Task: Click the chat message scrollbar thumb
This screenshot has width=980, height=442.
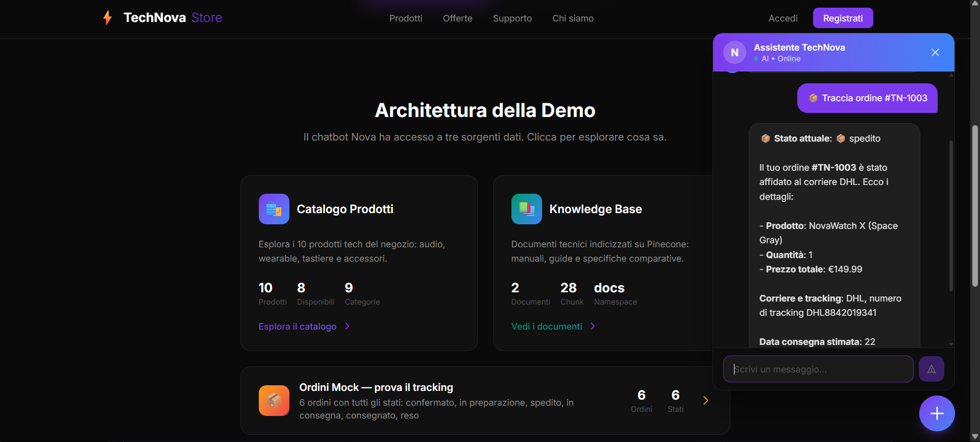Action: click(951, 216)
